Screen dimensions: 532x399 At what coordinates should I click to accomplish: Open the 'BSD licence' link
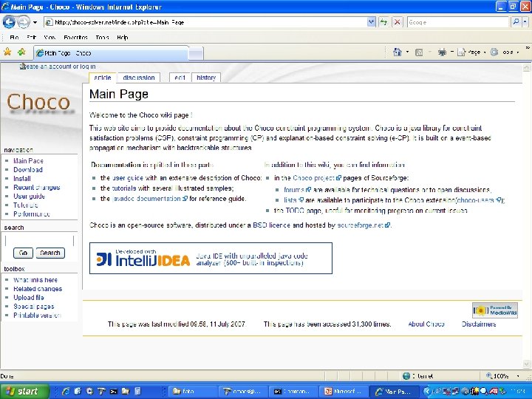click(x=271, y=225)
